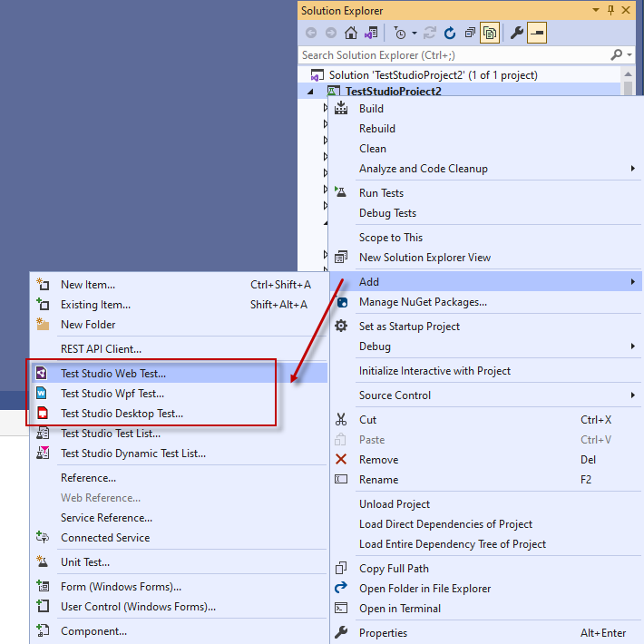
Task: Click Service Reference in Add submenu
Action: click(179, 518)
